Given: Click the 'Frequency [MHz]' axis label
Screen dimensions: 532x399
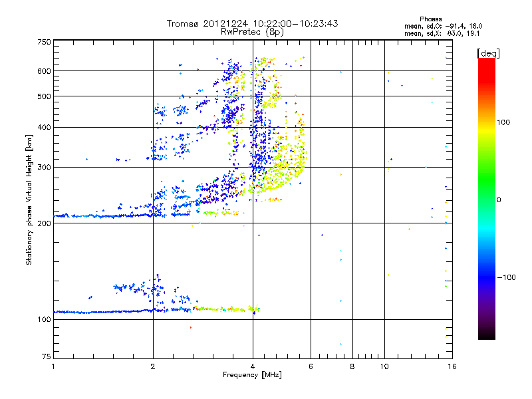Looking at the screenshot, I should coord(252,375).
